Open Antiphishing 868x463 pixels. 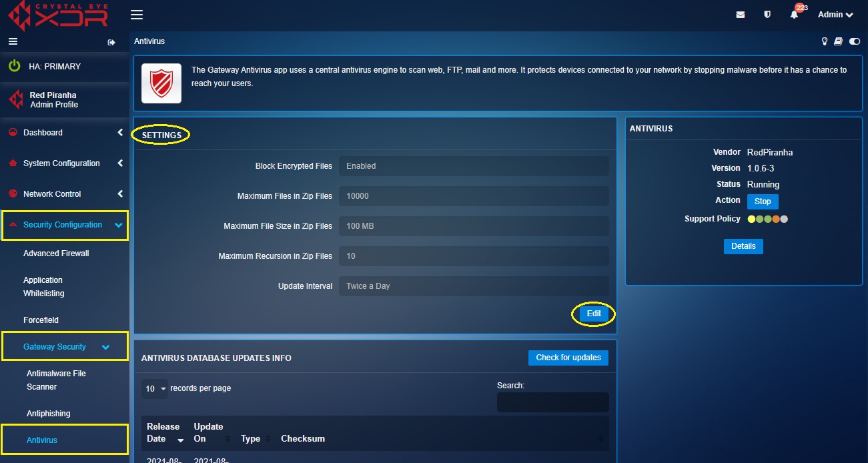pyautogui.click(x=48, y=414)
